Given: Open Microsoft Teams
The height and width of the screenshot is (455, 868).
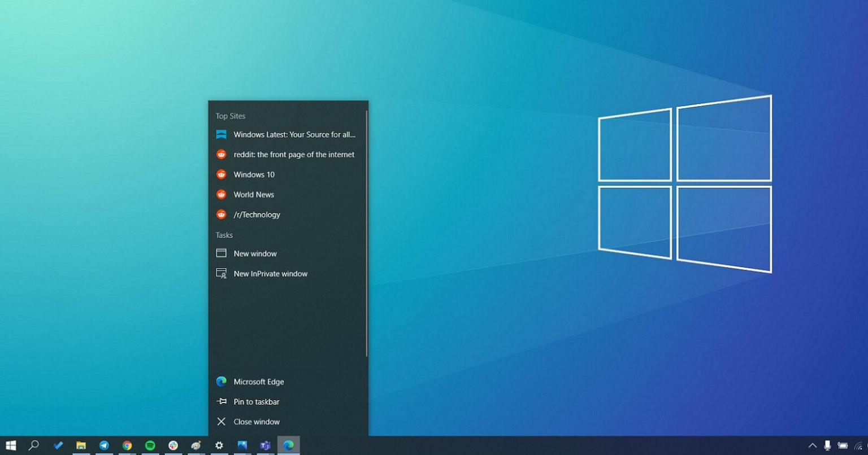Looking at the screenshot, I should (265, 445).
